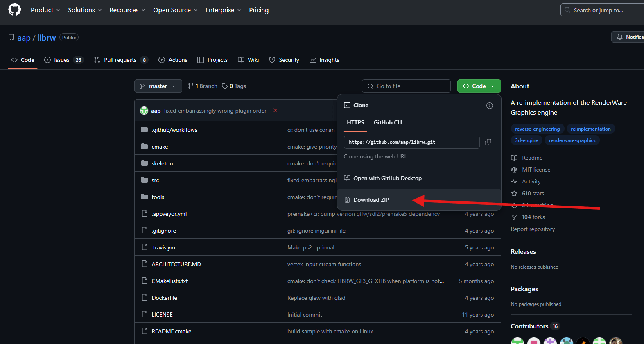This screenshot has width=644, height=344.
Task: Open the aap owner profile link
Action: pyautogui.click(x=24, y=38)
